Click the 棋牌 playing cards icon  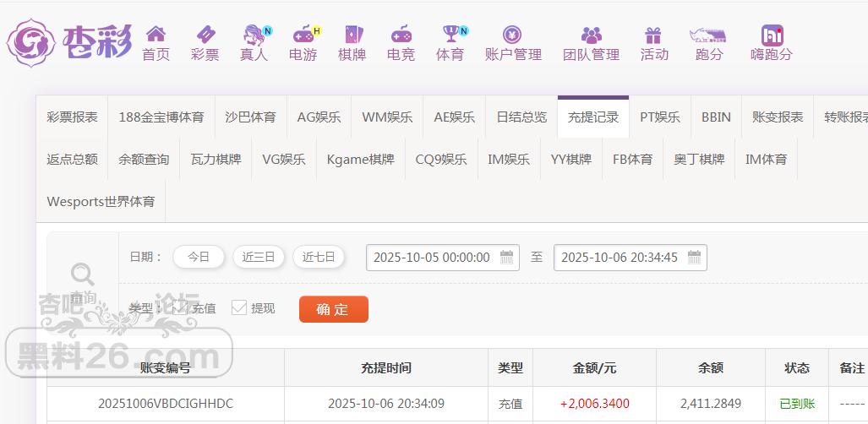pyautogui.click(x=352, y=35)
